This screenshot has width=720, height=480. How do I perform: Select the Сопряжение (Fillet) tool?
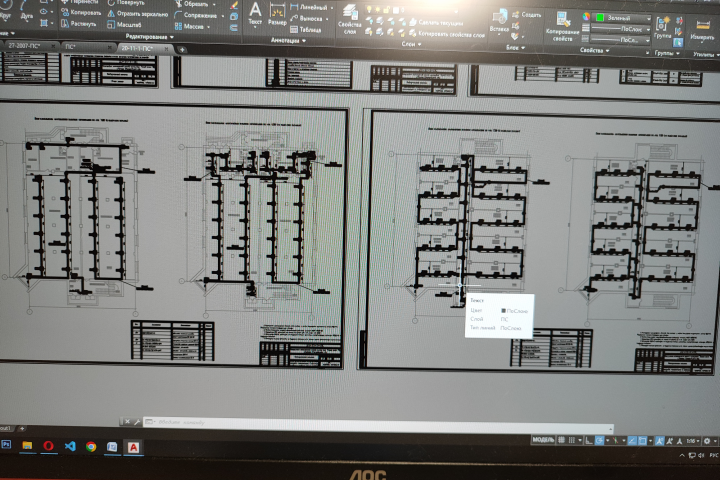point(196,15)
